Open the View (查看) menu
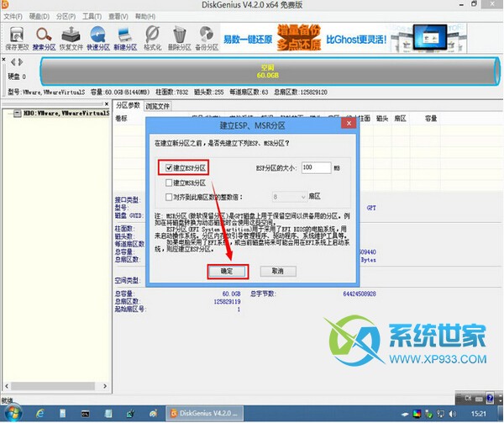The height and width of the screenshot is (423, 504). click(x=118, y=17)
